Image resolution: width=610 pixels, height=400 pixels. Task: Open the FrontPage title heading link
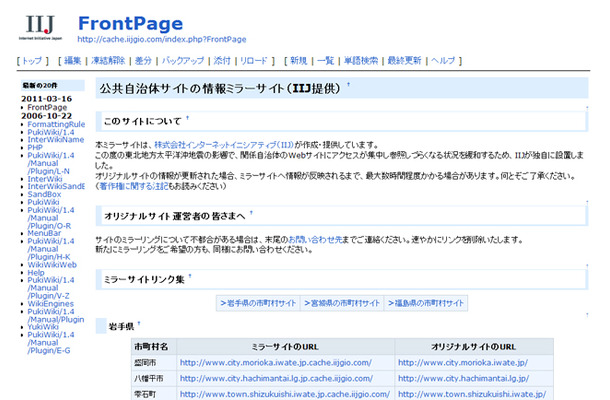click(130, 23)
